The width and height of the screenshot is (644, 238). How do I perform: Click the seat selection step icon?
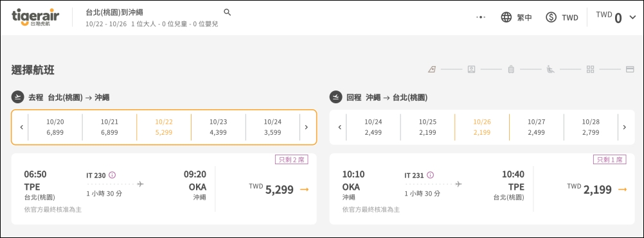click(x=550, y=69)
